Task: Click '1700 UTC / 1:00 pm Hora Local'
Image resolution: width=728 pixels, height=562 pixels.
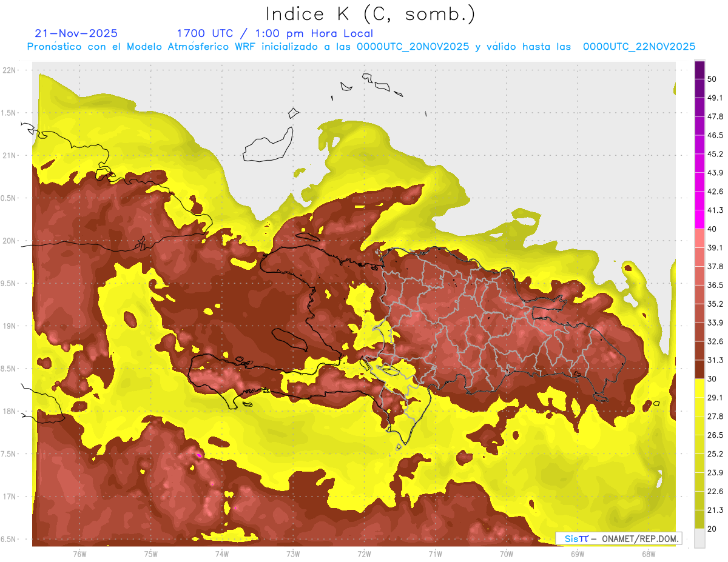Action: coord(275,33)
